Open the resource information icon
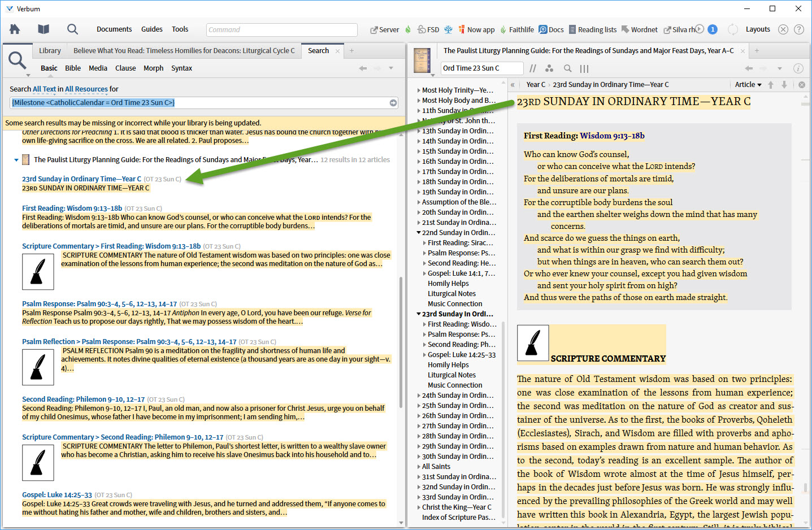This screenshot has width=812, height=530. point(798,68)
